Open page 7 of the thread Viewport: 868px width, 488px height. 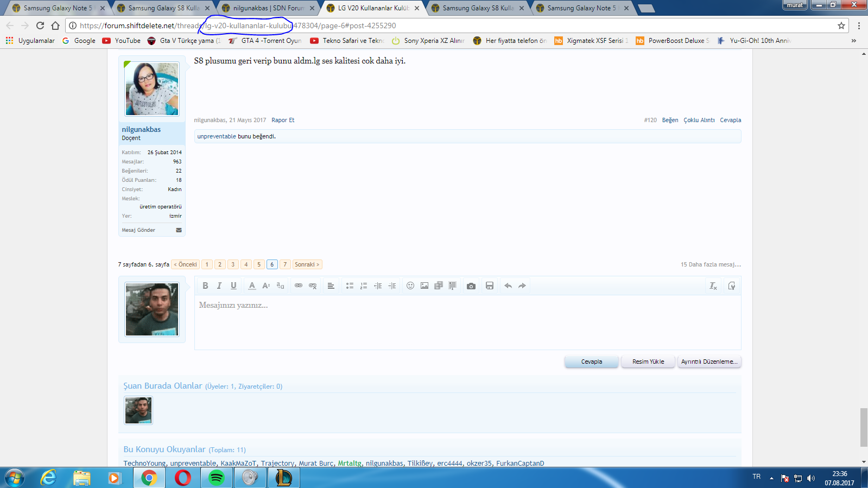point(285,264)
